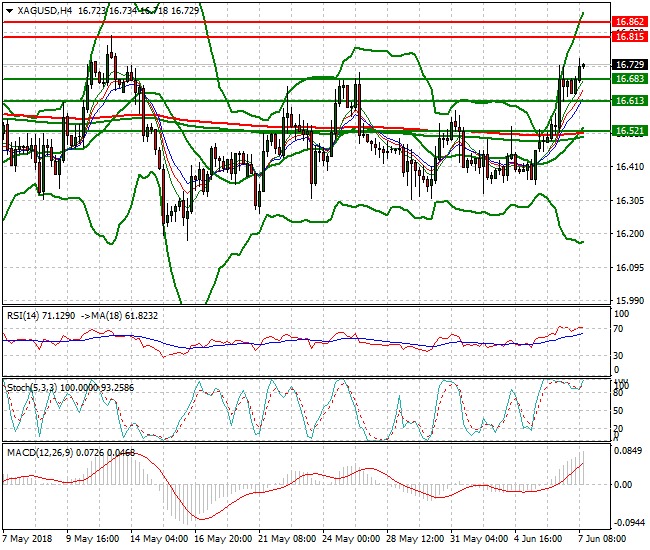
Task: Select the 16.815 red price label
Action: [629, 36]
